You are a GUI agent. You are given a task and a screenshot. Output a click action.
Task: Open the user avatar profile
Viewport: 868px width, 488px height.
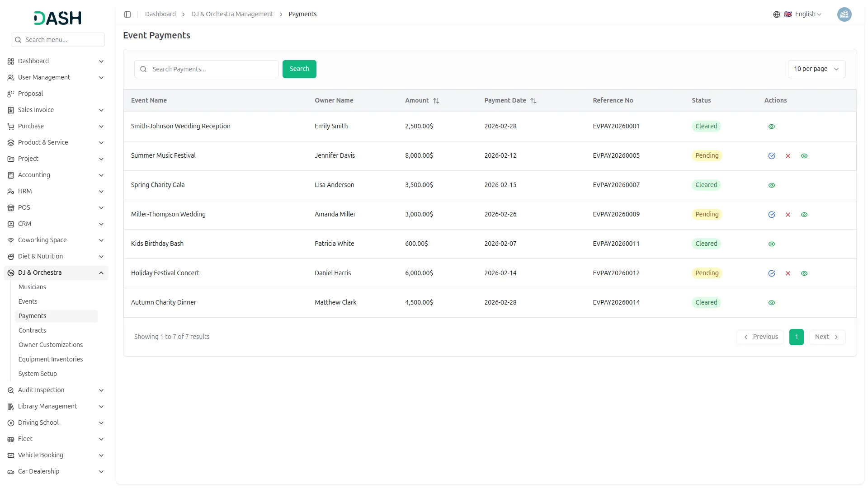tap(844, 14)
